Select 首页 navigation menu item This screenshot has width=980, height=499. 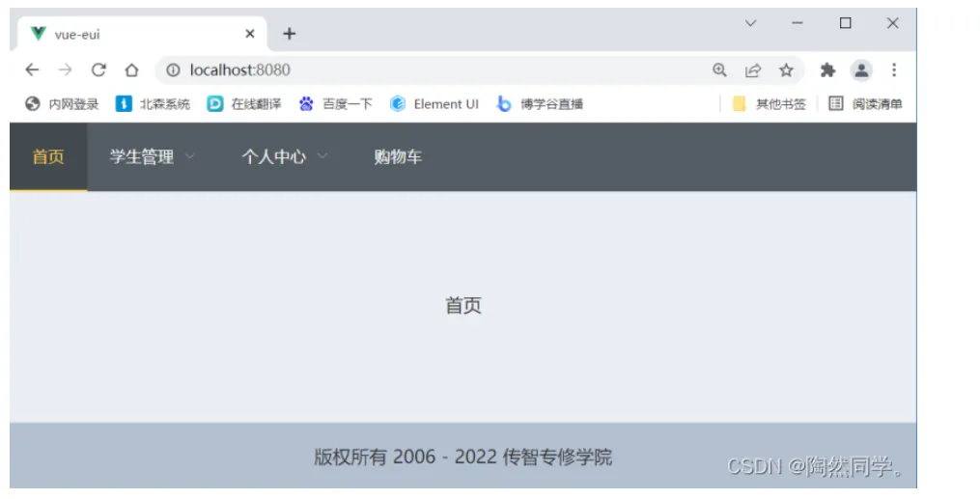48,156
